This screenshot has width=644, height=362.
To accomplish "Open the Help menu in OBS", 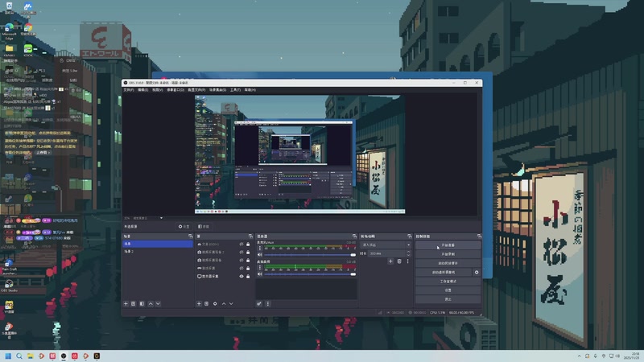I will pyautogui.click(x=250, y=90).
